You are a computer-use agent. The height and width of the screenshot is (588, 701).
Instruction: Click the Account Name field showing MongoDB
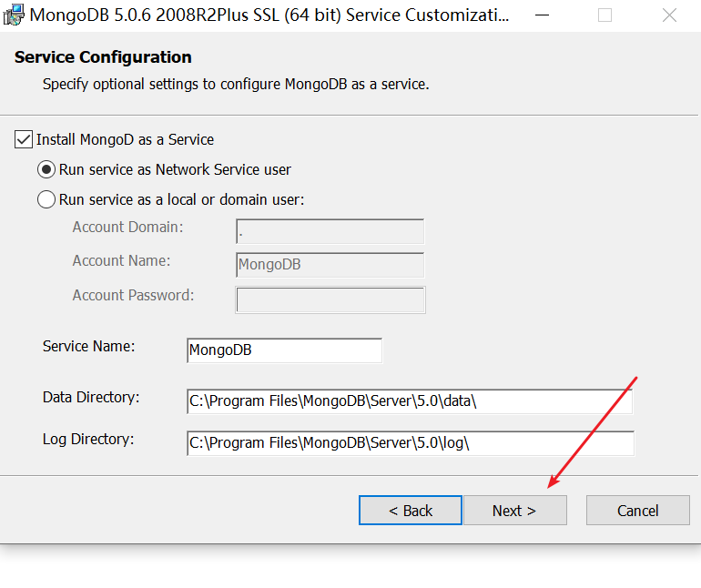(x=330, y=265)
